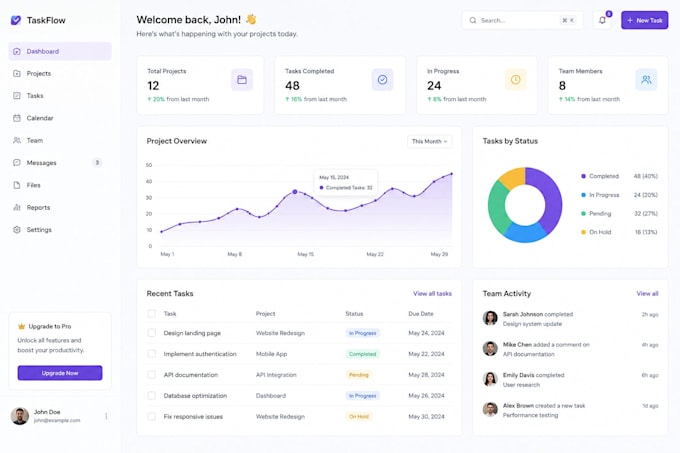
Task: Open Messages in sidebar
Action: [x=60, y=163]
